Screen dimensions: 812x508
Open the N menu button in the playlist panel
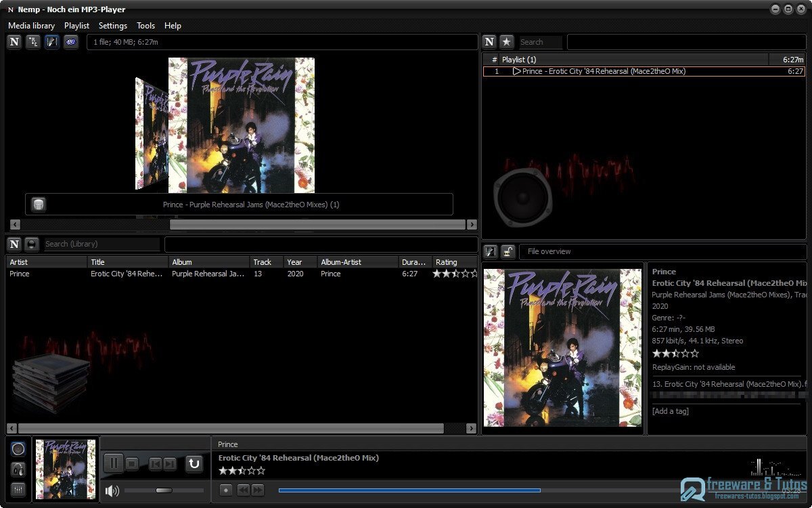tap(490, 42)
